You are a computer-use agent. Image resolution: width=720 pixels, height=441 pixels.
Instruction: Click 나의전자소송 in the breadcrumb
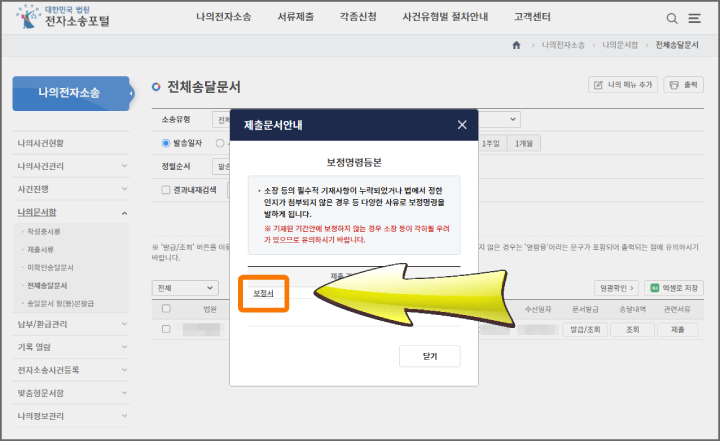pos(563,45)
